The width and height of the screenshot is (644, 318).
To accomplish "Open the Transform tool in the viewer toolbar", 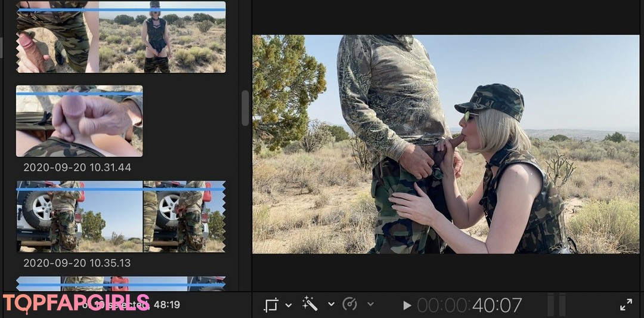I will [271, 305].
